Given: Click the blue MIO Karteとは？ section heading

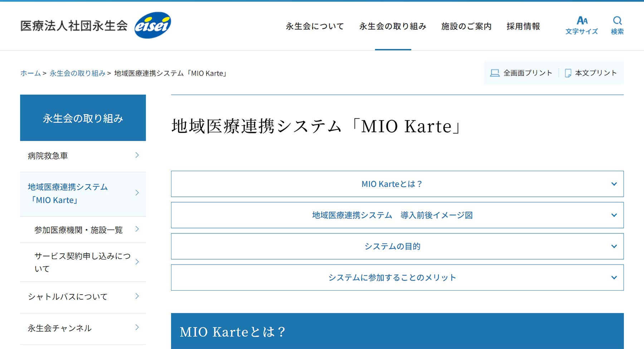Looking at the screenshot, I should (397, 331).
